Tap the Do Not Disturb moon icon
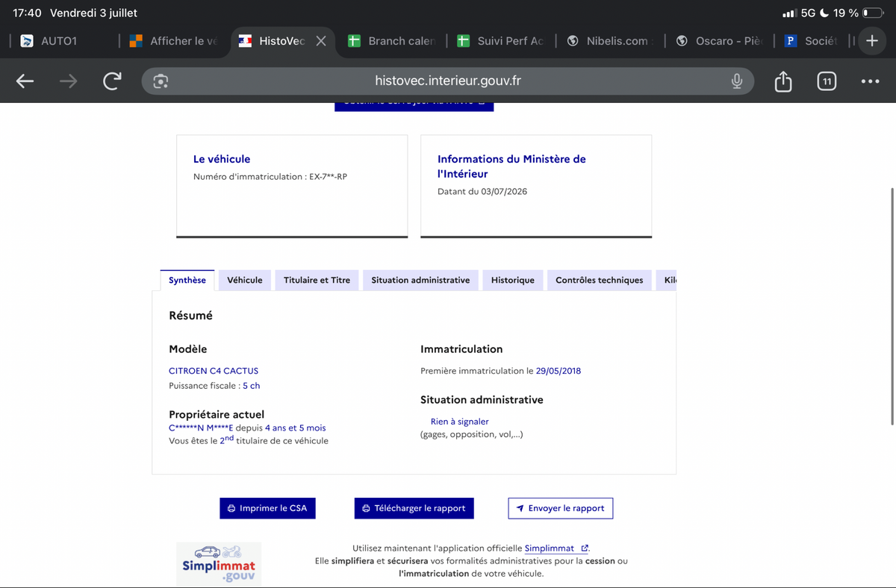 pyautogui.click(x=824, y=13)
